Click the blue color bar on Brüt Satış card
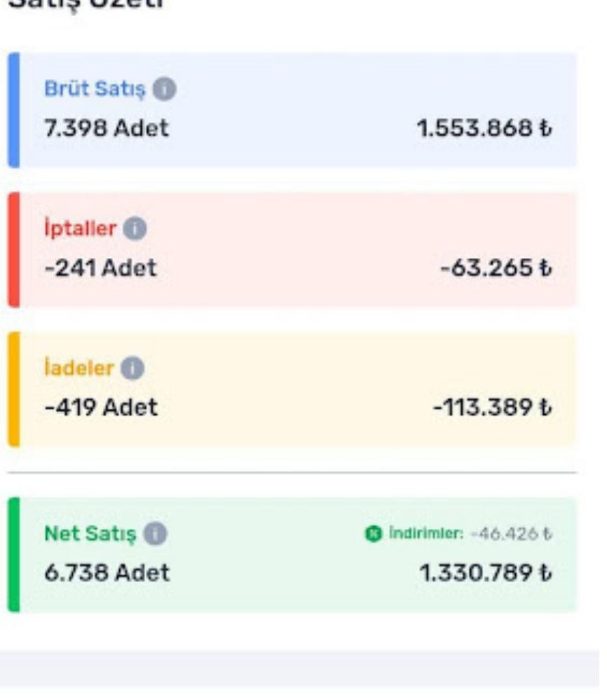This screenshot has height=700, width=607. (x=13, y=109)
